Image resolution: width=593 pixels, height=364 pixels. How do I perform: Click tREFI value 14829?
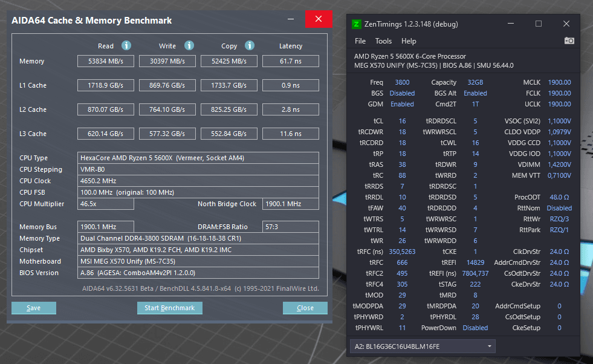click(x=475, y=262)
